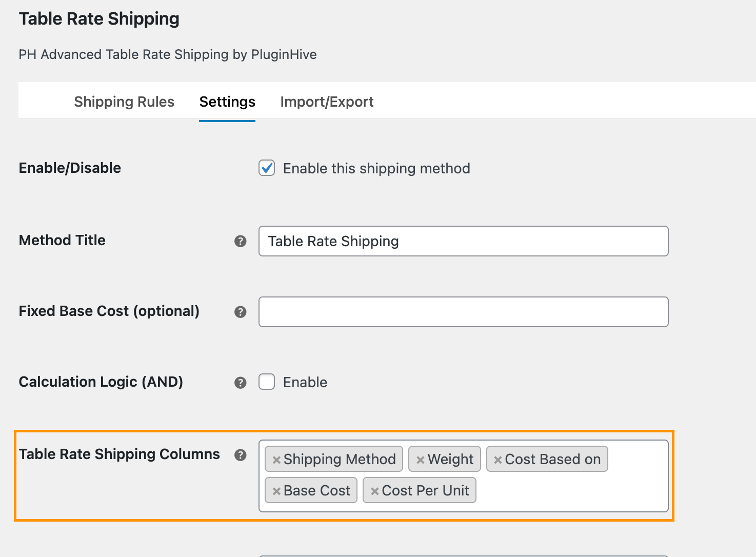Viewport: 756px width, 557px height.
Task: Click the 'Enable this shipping method' label text
Action: 376,169
